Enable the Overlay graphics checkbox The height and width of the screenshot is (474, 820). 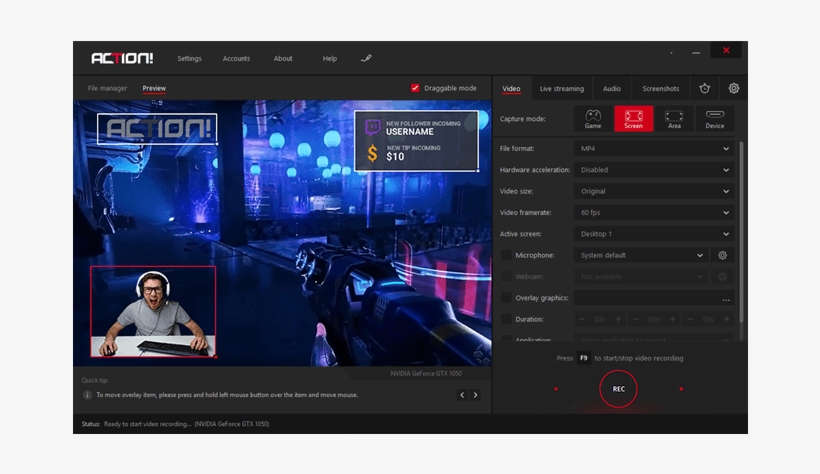[x=507, y=298]
